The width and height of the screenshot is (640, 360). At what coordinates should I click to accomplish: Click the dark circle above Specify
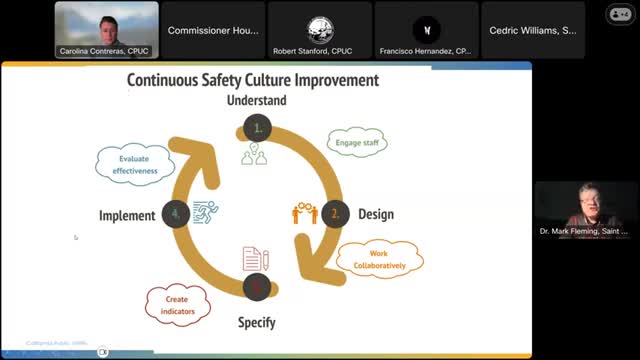tap(257, 287)
